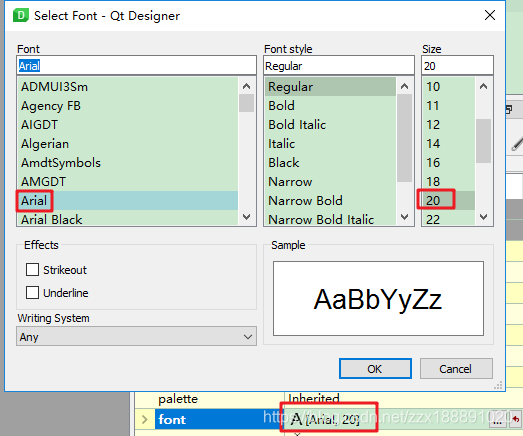Click the size list scroll up arrow

(483, 86)
